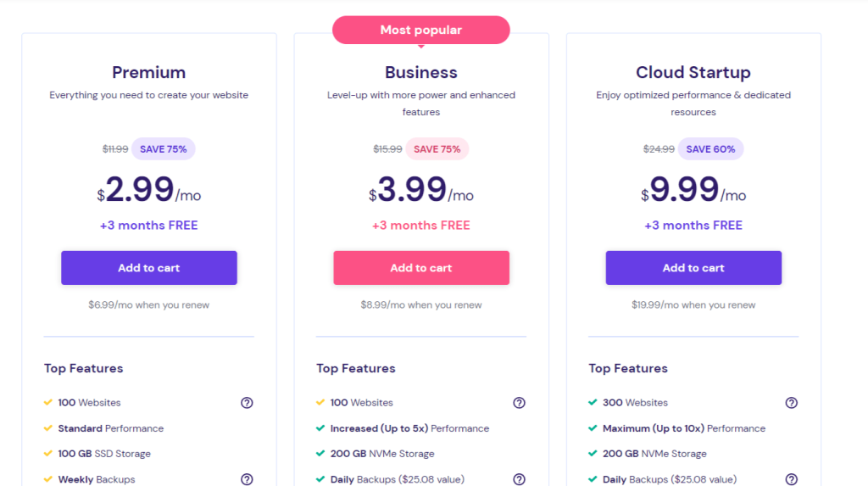Click Cloud Startup $19.99/mo renewal note
The image size is (868, 486).
pyautogui.click(x=693, y=304)
